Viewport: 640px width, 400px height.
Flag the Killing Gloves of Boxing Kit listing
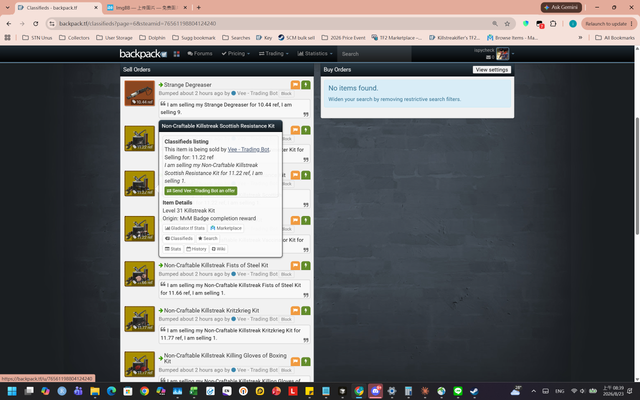point(295,362)
